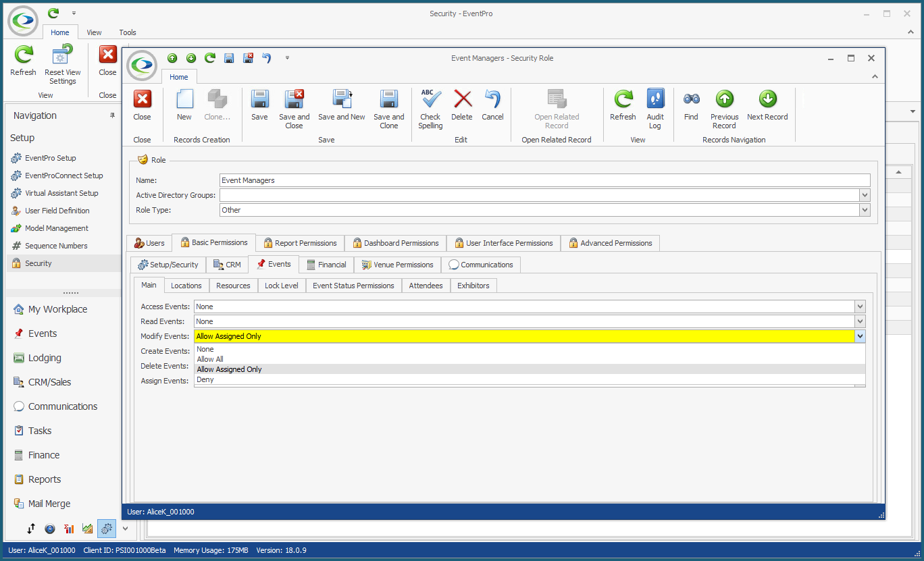Screen dimensions: 924x561
Task: Open User Interface Permissions tab
Action: 503,243
